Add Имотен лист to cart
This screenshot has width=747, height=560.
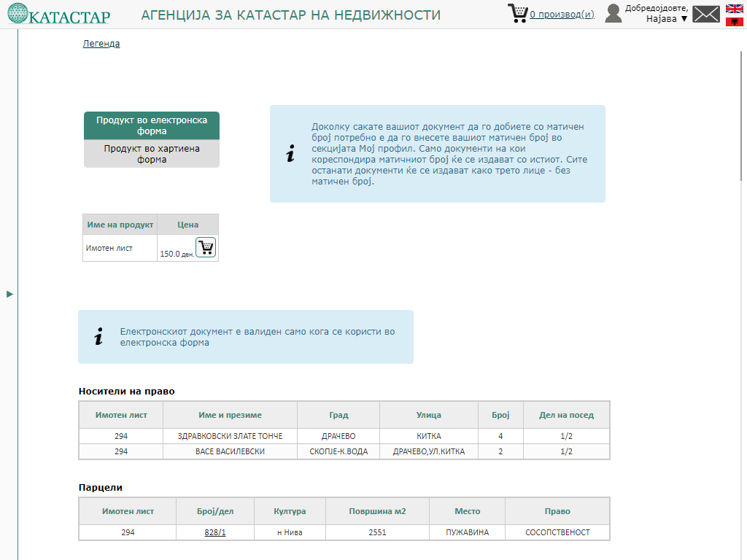(206, 248)
